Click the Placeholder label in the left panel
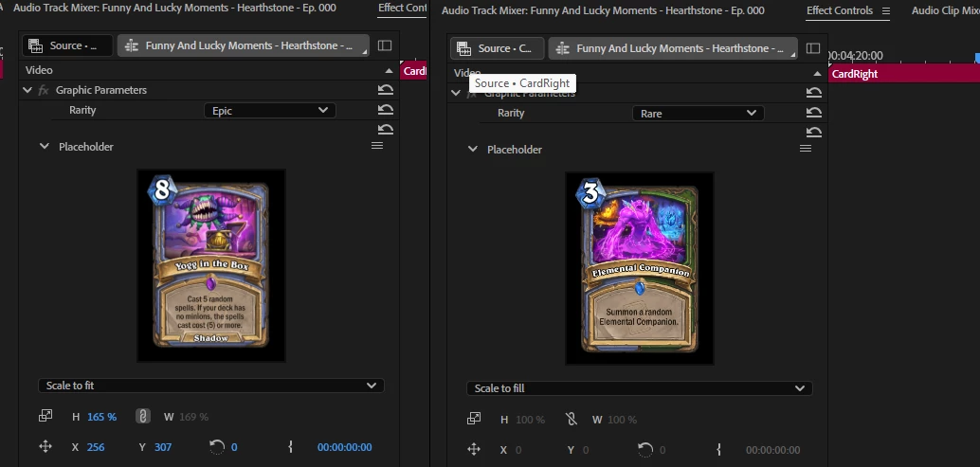Image resolution: width=980 pixels, height=467 pixels. pyautogui.click(x=85, y=147)
